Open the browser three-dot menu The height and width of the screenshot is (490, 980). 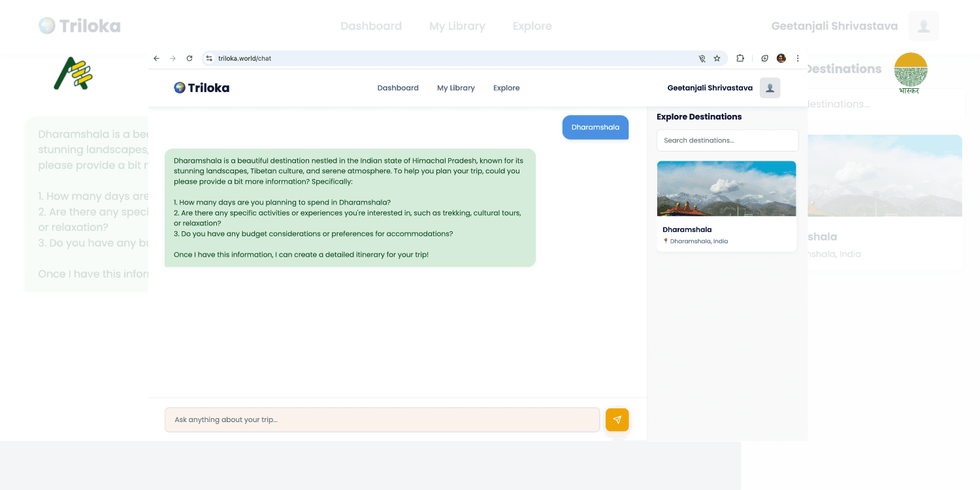click(797, 58)
